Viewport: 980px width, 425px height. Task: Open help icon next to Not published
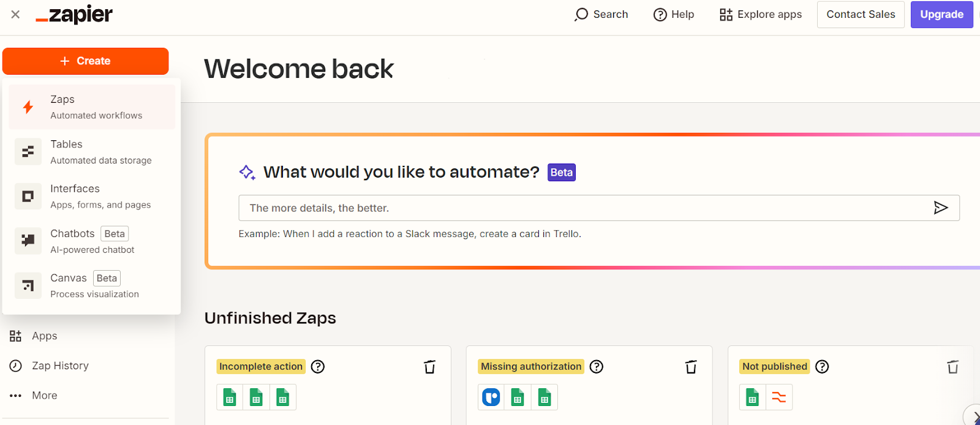823,366
